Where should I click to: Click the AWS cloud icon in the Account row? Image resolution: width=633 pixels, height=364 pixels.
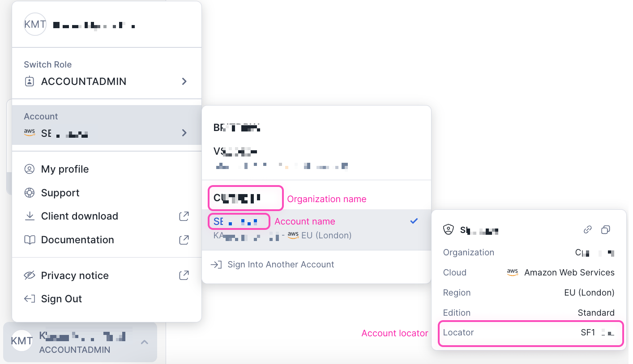tap(29, 133)
